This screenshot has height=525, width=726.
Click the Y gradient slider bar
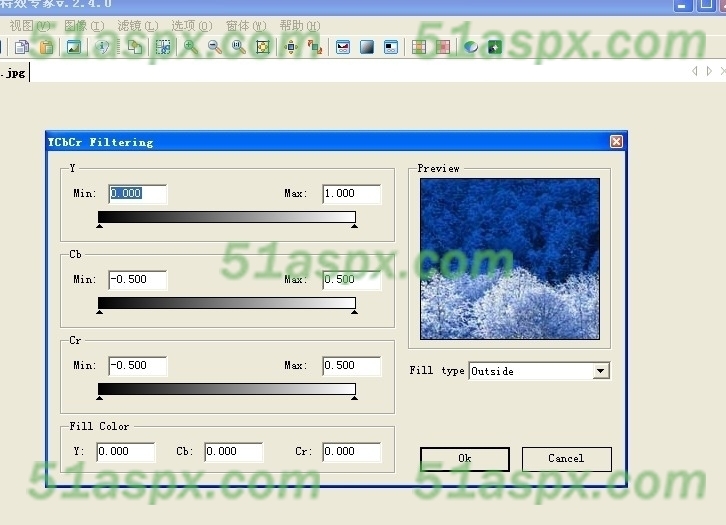coord(227,217)
